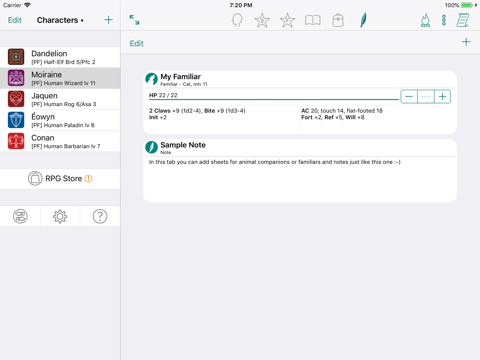This screenshot has height=360, width=480.
Task: Tap the battery indicator in status bar
Action: point(468,5)
